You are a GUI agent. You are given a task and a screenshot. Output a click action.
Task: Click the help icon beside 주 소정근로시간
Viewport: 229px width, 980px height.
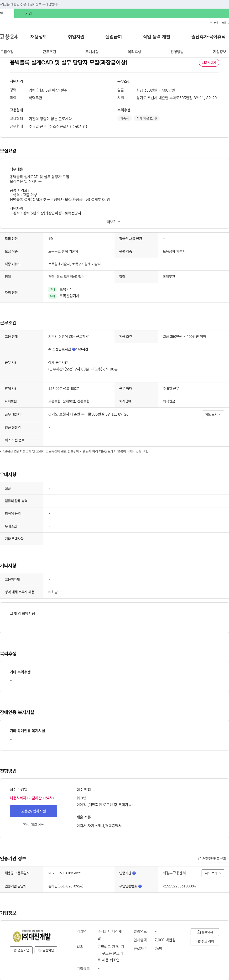click(74, 349)
